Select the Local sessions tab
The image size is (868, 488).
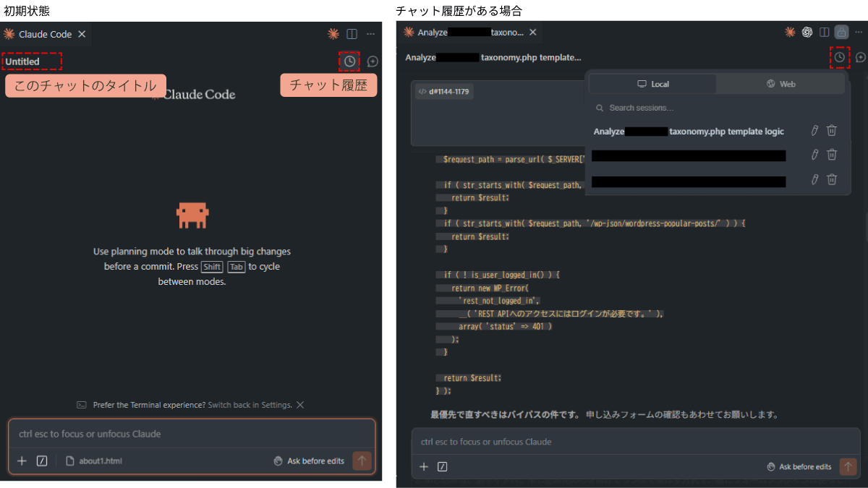coord(652,84)
